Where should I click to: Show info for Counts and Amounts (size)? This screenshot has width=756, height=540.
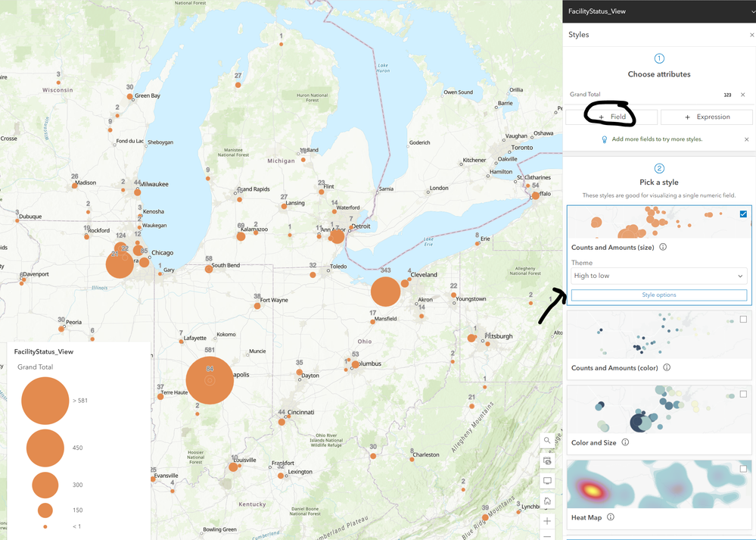(x=663, y=247)
